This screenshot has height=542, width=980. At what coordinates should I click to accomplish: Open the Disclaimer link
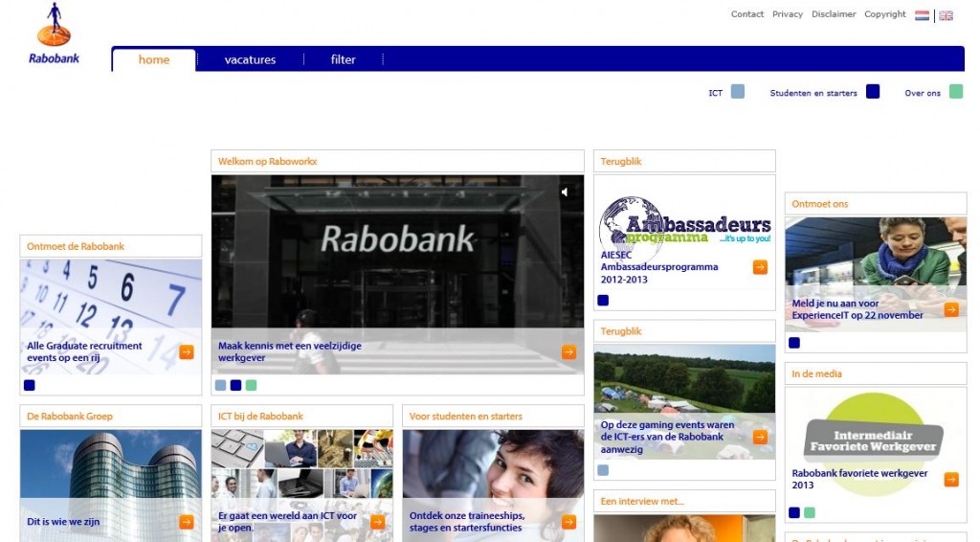point(834,14)
